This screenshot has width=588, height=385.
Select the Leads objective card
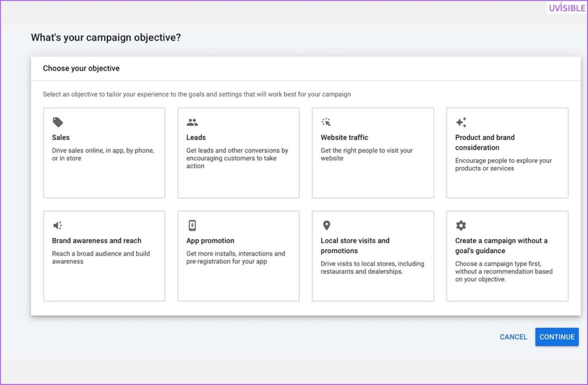tap(238, 152)
